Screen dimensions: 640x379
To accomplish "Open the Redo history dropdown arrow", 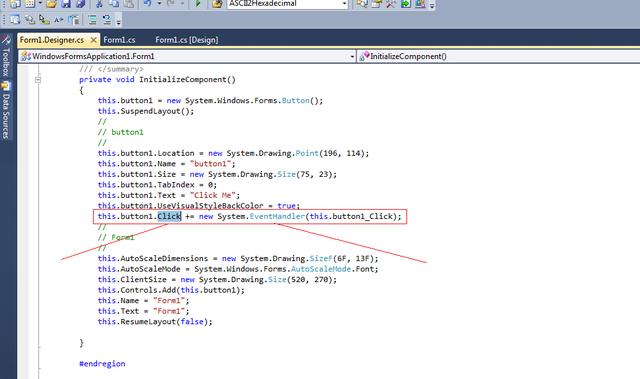I will (182, 4).
